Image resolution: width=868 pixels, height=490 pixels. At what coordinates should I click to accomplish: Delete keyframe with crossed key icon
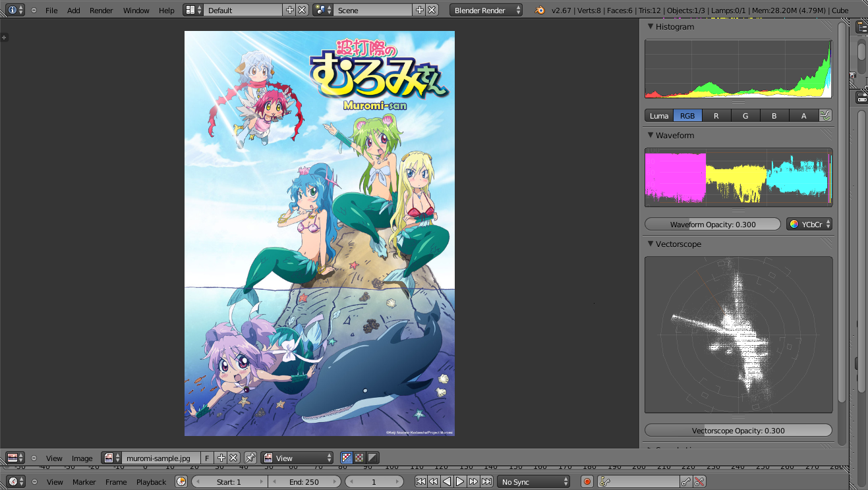pyautogui.click(x=699, y=481)
